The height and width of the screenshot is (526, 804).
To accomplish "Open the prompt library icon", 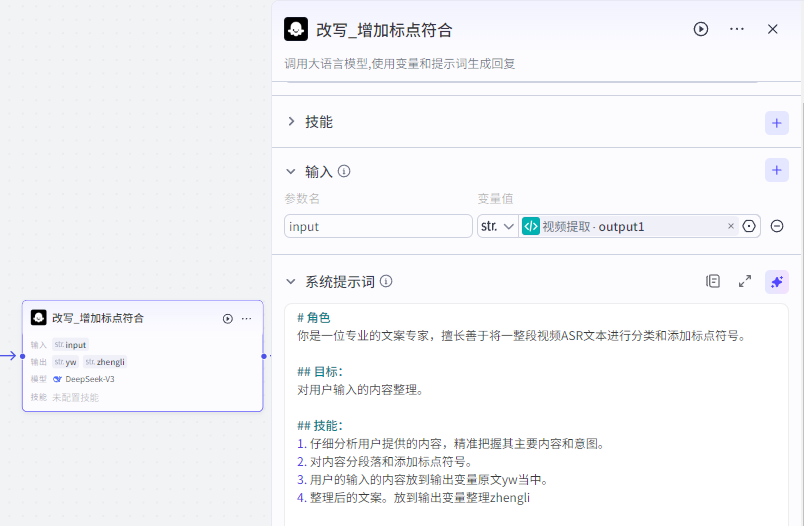I will click(x=713, y=281).
